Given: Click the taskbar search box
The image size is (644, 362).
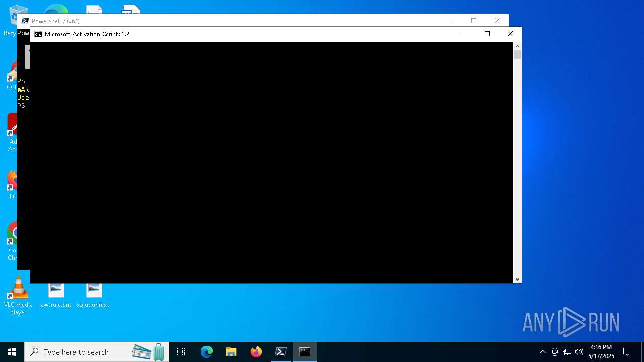Looking at the screenshot, I should click(x=97, y=352).
